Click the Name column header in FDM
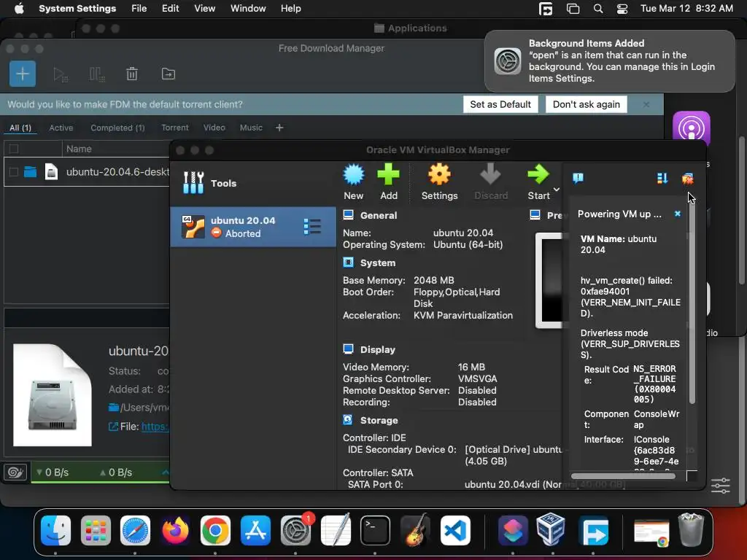Image resolution: width=747 pixels, height=560 pixels. pos(79,149)
